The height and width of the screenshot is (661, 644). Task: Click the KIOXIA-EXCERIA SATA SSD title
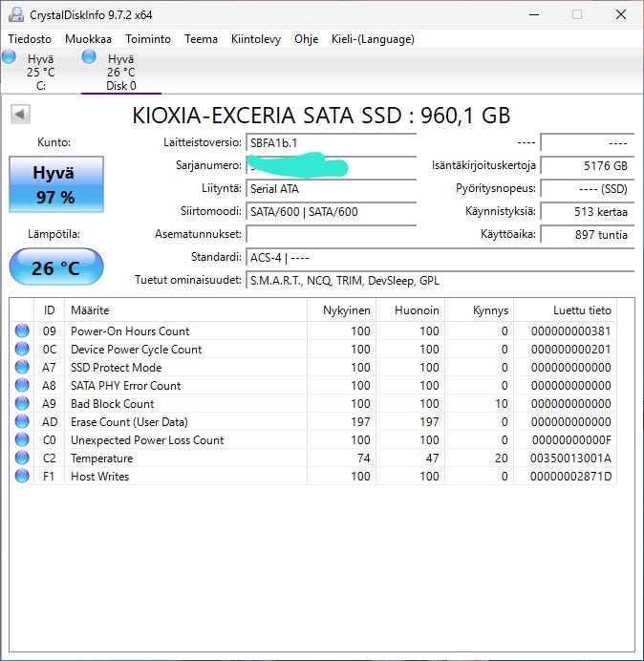[x=321, y=116]
